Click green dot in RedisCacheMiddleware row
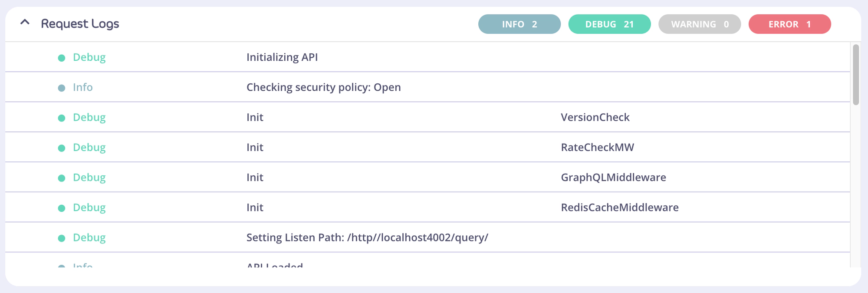This screenshot has height=293, width=868. tap(62, 208)
